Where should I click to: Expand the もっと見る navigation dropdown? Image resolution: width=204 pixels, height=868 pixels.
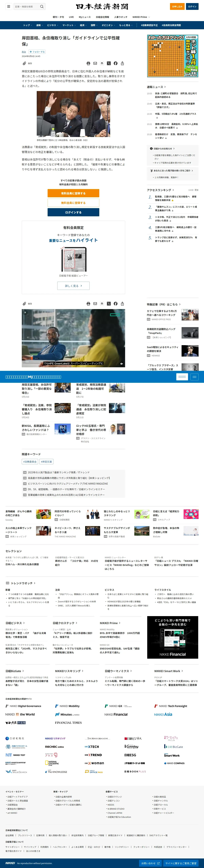[126, 25]
